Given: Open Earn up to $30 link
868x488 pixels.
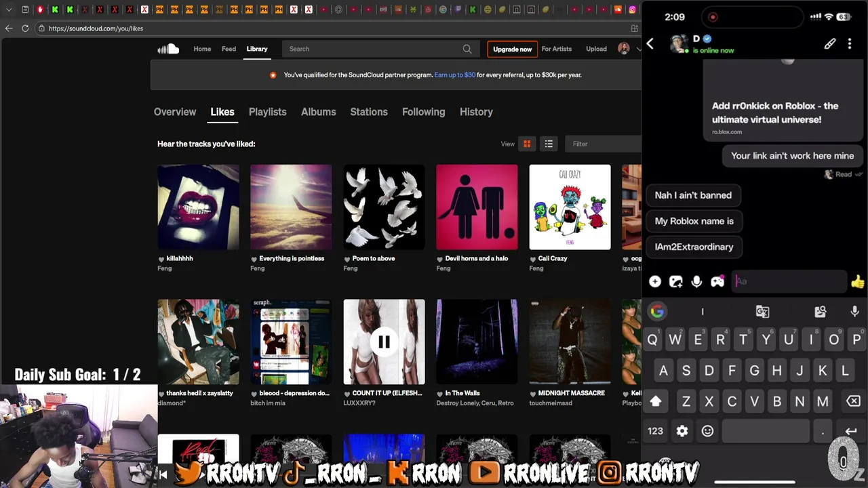Looking at the screenshot, I should point(454,75).
